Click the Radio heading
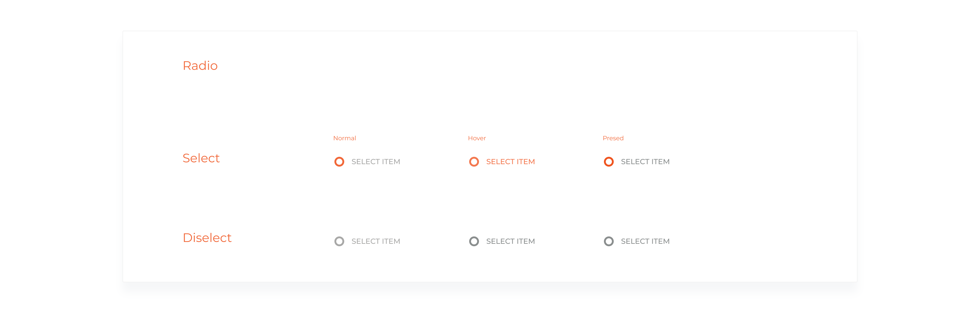Screen dimensions: 980x313 [200, 66]
